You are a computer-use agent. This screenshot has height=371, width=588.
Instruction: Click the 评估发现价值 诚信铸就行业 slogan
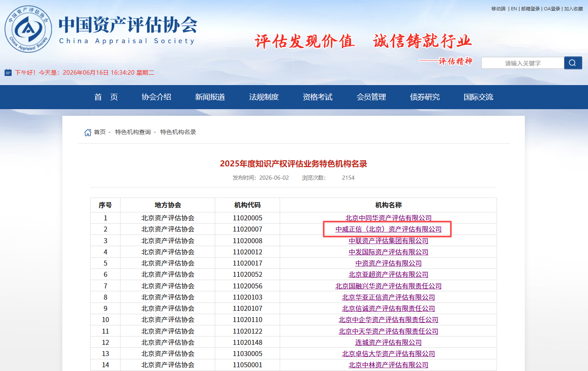363,41
